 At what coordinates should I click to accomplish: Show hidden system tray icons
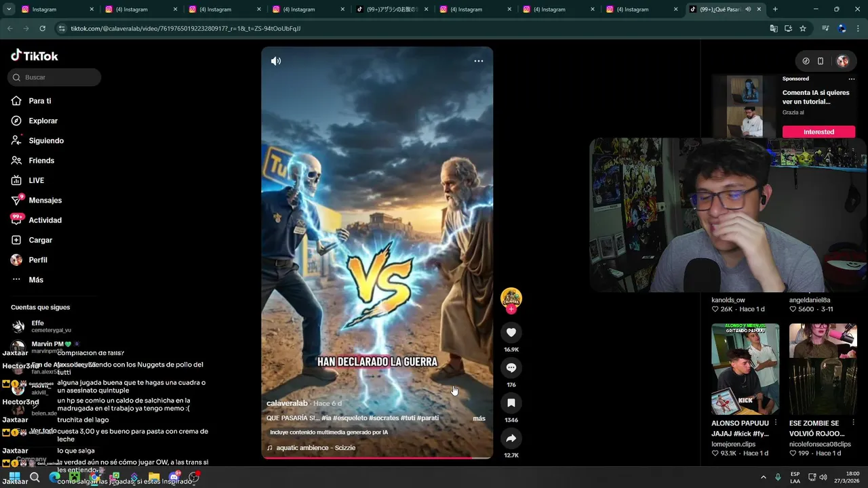click(764, 477)
